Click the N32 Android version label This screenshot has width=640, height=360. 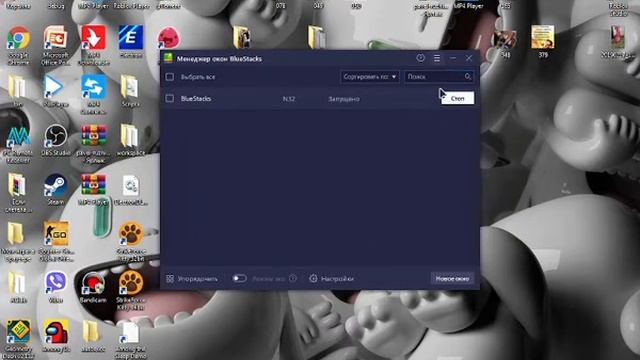pyautogui.click(x=289, y=99)
